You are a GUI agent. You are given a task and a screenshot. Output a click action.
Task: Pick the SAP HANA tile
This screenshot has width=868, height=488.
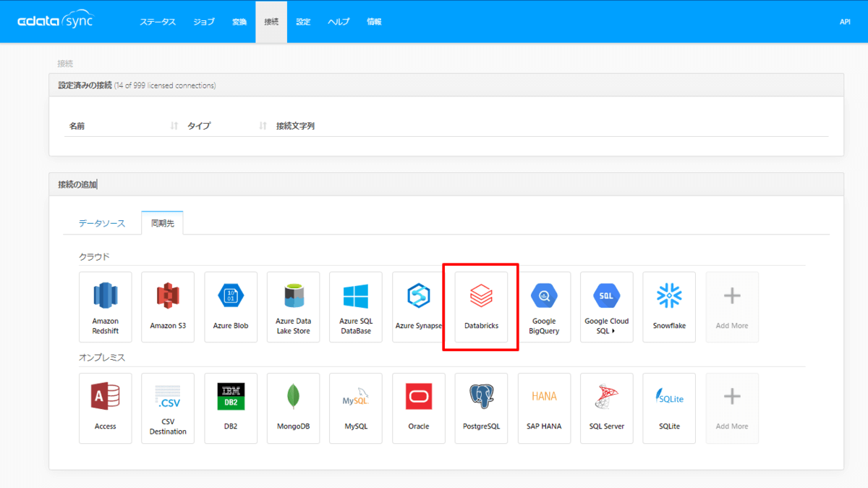click(544, 408)
